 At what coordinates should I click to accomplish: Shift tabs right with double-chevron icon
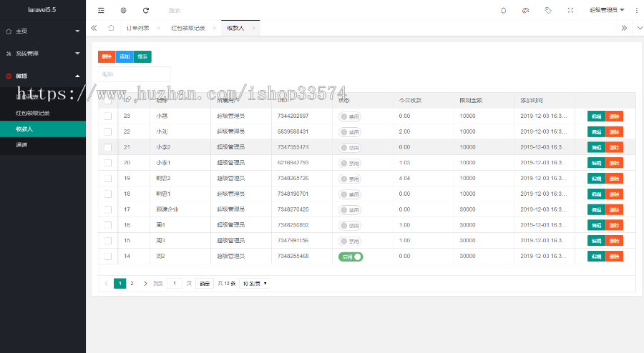[624, 28]
